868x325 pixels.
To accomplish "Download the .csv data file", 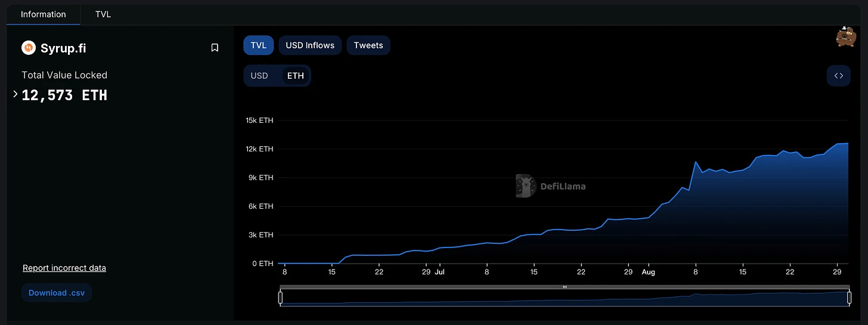I will tap(57, 293).
